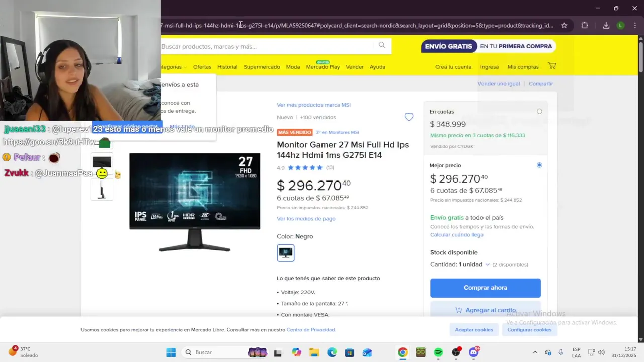Open 'Centro de Privacidad' link
The image size is (644, 362).
coord(310,330)
